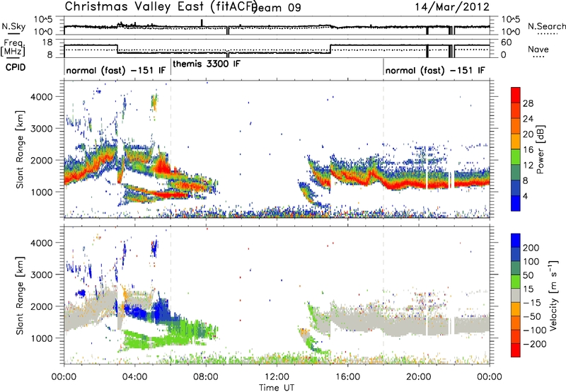566x392 pixels.
Task: Click the blue top of the Velocity color bar
Action: point(516,241)
